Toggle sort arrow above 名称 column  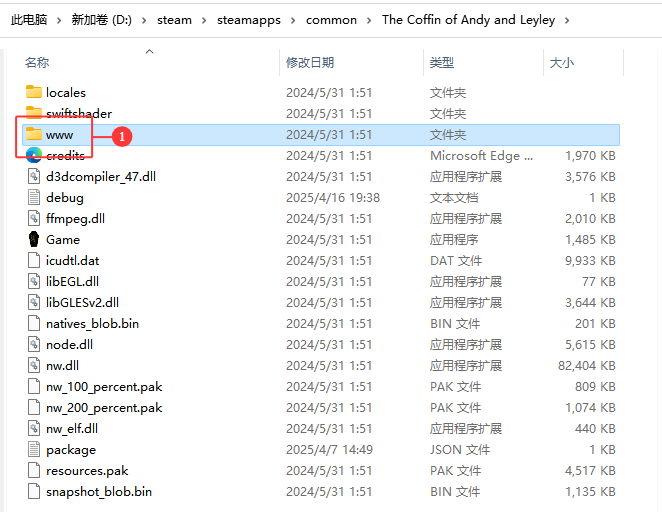coord(149,51)
